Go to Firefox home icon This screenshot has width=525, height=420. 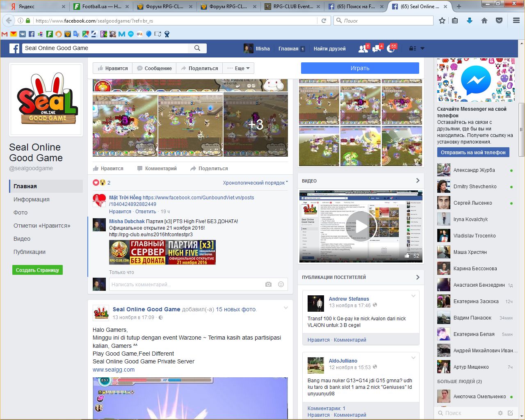[484, 21]
